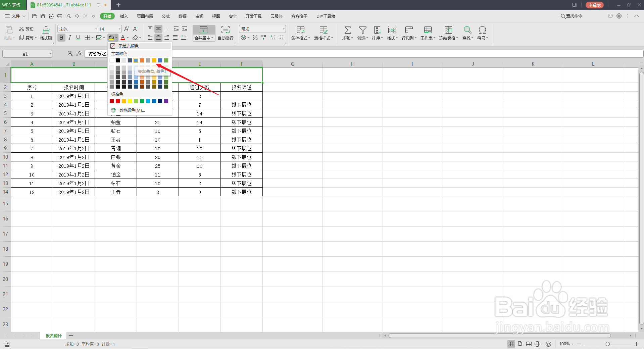Click the zoom slider handle
The image size is (644, 349).
(607, 344)
